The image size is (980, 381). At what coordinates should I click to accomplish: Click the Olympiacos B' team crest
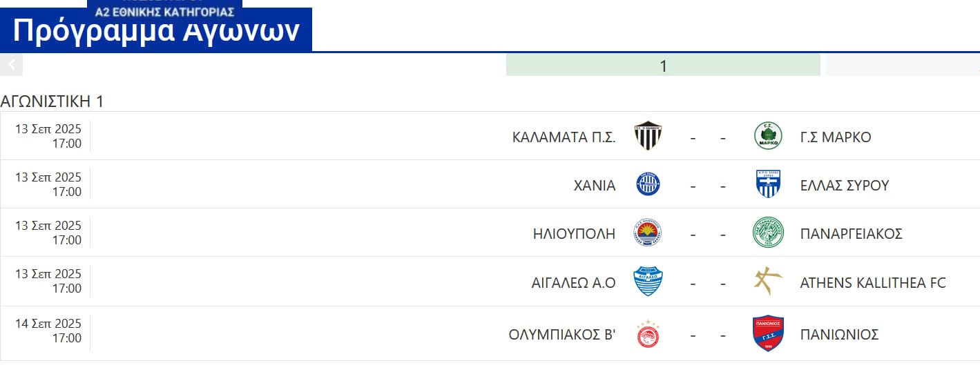tap(648, 334)
